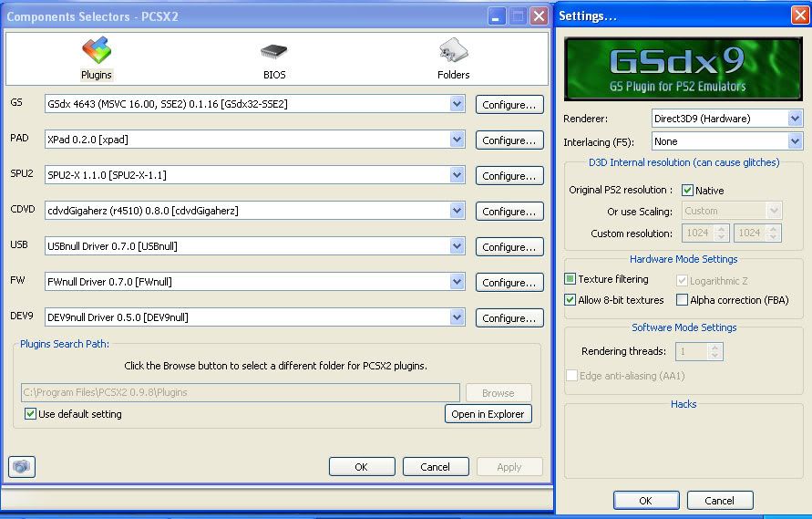Configure the CDVD plugin
Viewport: 812px width, 519px height.
509,211
